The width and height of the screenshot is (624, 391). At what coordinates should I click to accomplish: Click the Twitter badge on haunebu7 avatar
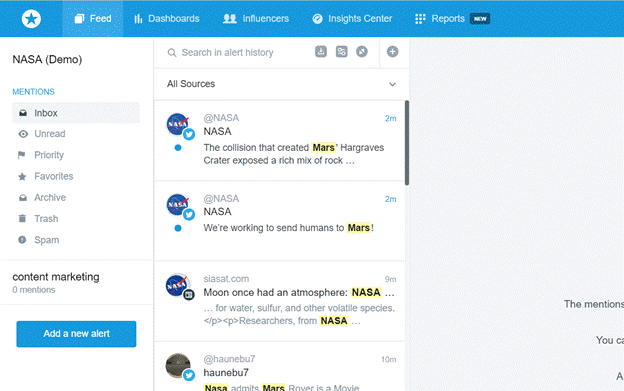[189, 375]
